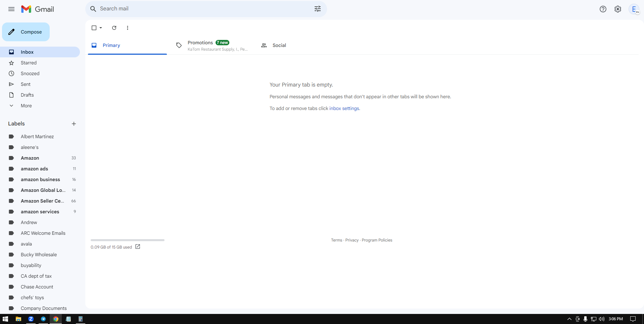Open the aleene's label
644x324 pixels.
tap(40, 147)
